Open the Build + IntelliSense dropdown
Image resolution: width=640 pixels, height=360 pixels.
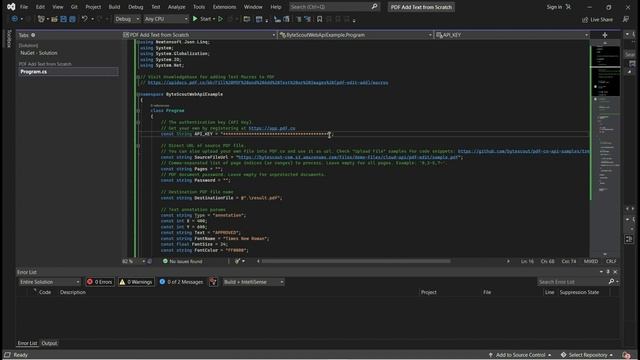click(253, 282)
